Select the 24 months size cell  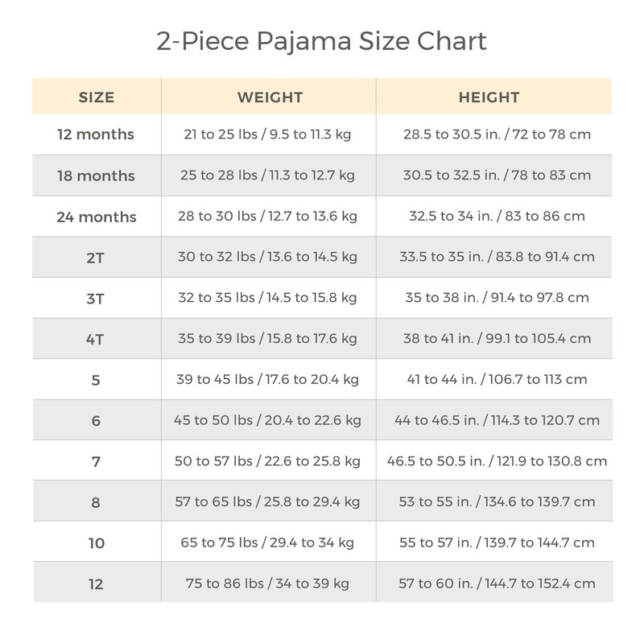click(97, 217)
